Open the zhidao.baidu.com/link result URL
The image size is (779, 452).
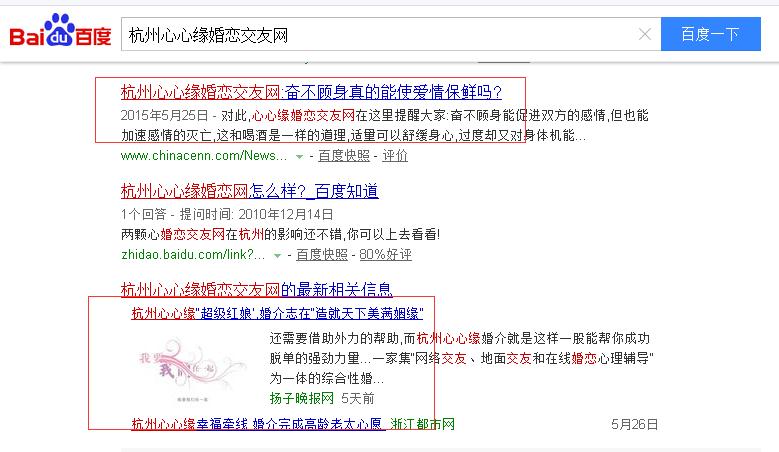pyautogui.click(x=193, y=254)
